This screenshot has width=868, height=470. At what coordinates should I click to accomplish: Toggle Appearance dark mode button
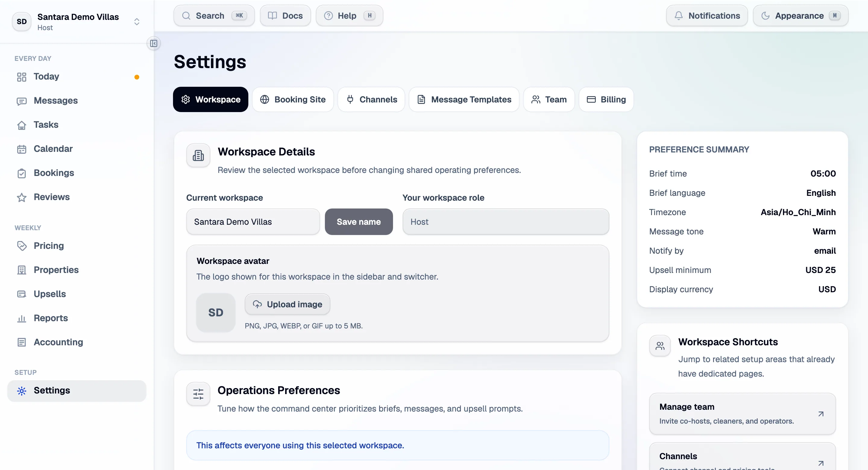pos(800,15)
